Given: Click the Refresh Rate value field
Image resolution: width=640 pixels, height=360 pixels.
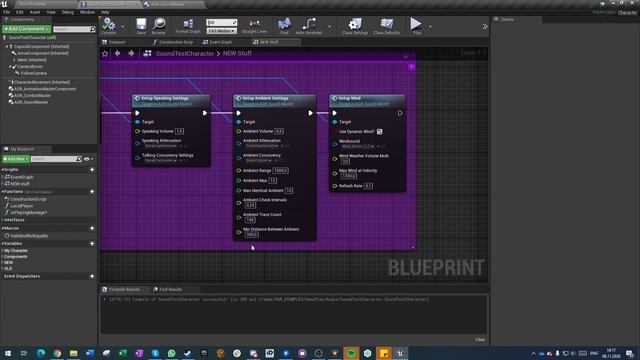Looking at the screenshot, I should tap(368, 186).
